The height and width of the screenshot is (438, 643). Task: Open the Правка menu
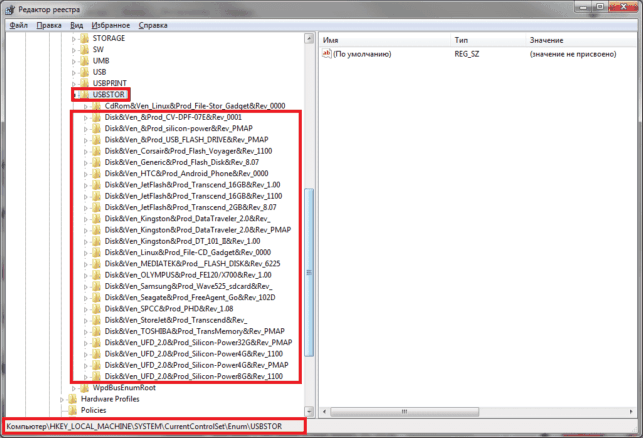49,25
